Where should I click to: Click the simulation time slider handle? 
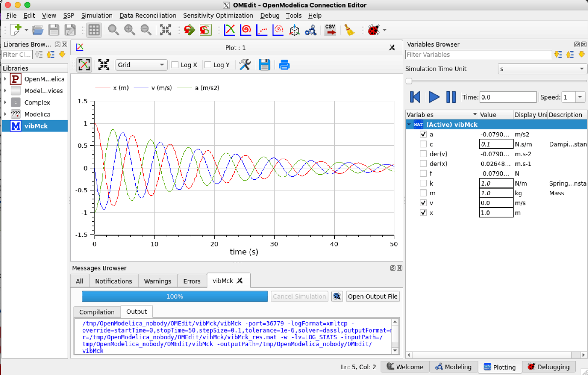[x=409, y=81]
